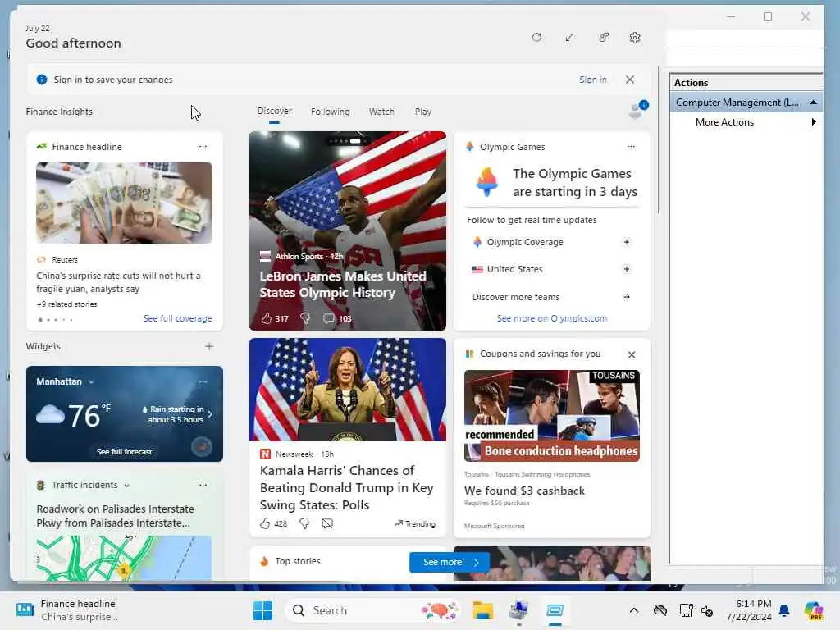Switch to Play tab
This screenshot has height=630, width=840.
[x=422, y=112]
